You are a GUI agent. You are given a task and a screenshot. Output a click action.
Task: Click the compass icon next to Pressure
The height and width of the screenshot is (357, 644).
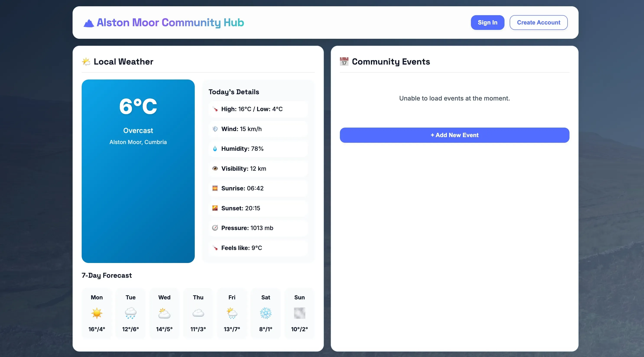(215, 228)
